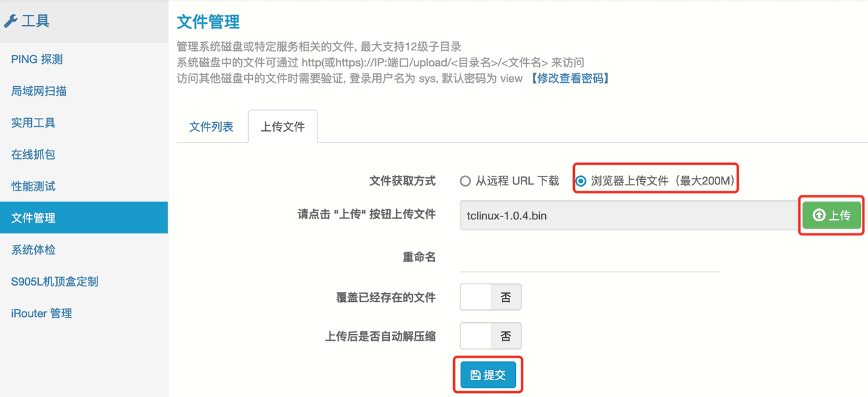Click the wrench icon beside 工具

tap(10, 22)
